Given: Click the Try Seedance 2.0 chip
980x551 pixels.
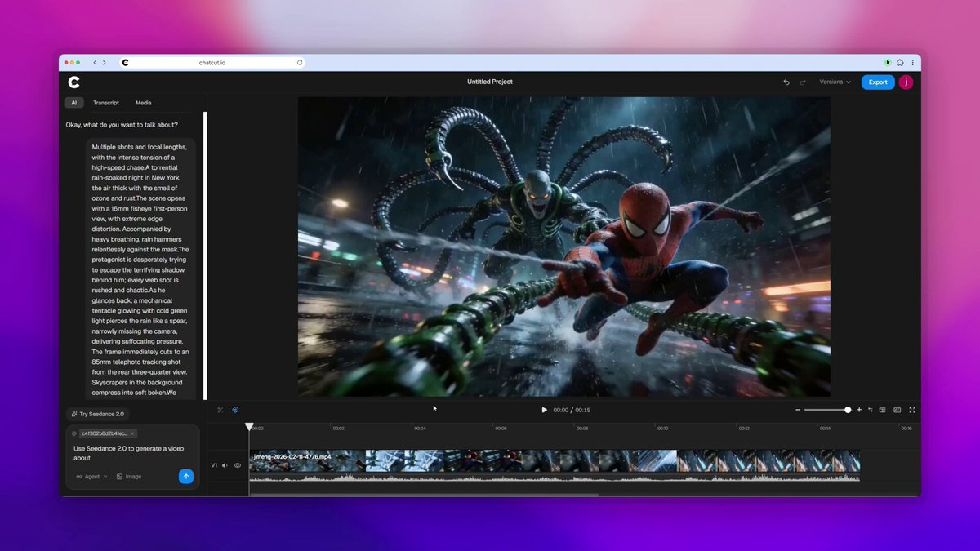Looking at the screenshot, I should [x=97, y=414].
